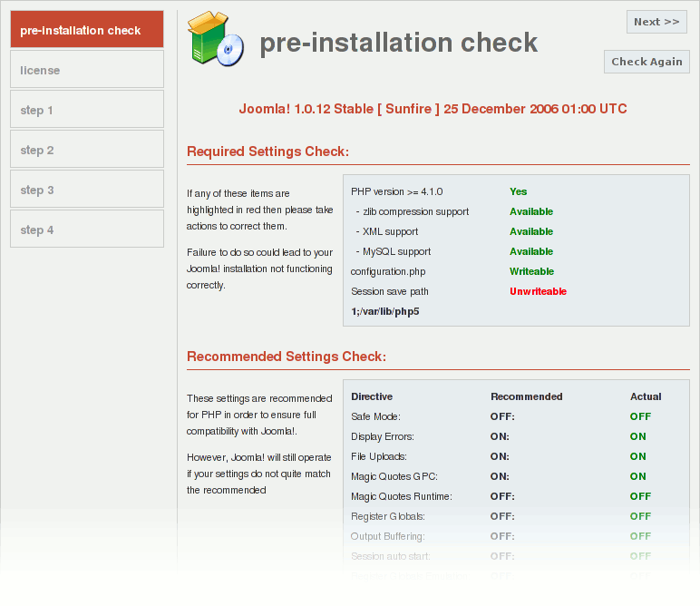Go to step 4 in sidebar

(87, 229)
